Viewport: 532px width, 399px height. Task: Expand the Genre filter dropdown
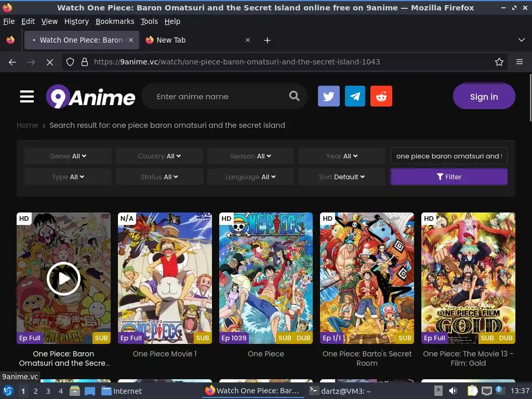(68, 156)
